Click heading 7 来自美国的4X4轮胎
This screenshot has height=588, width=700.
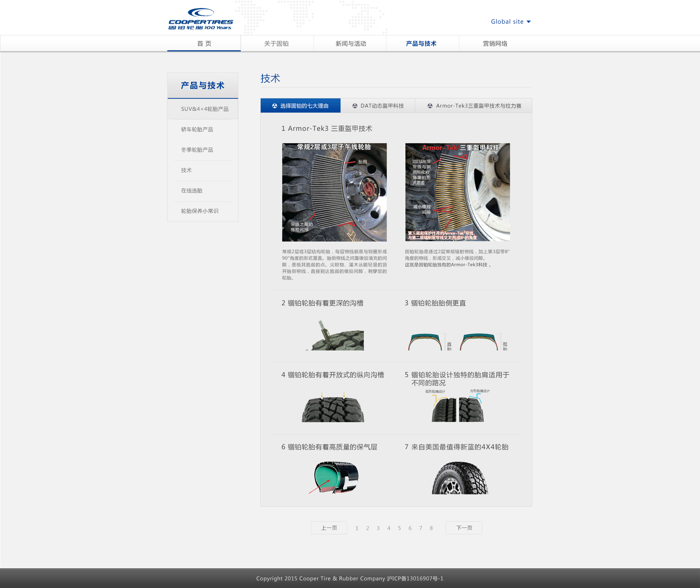coord(456,447)
